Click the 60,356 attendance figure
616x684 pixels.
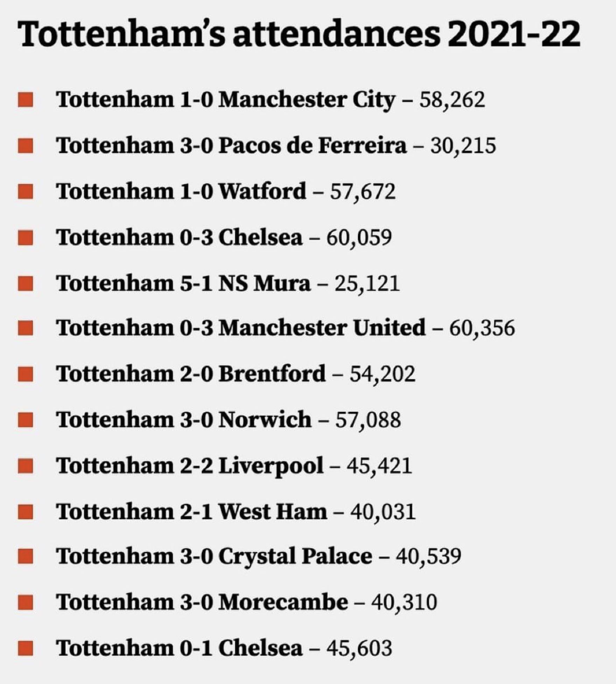click(x=482, y=328)
